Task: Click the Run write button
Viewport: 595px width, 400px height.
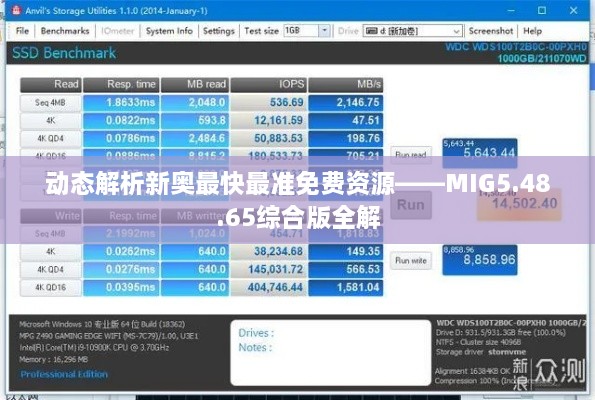Action: (411, 261)
